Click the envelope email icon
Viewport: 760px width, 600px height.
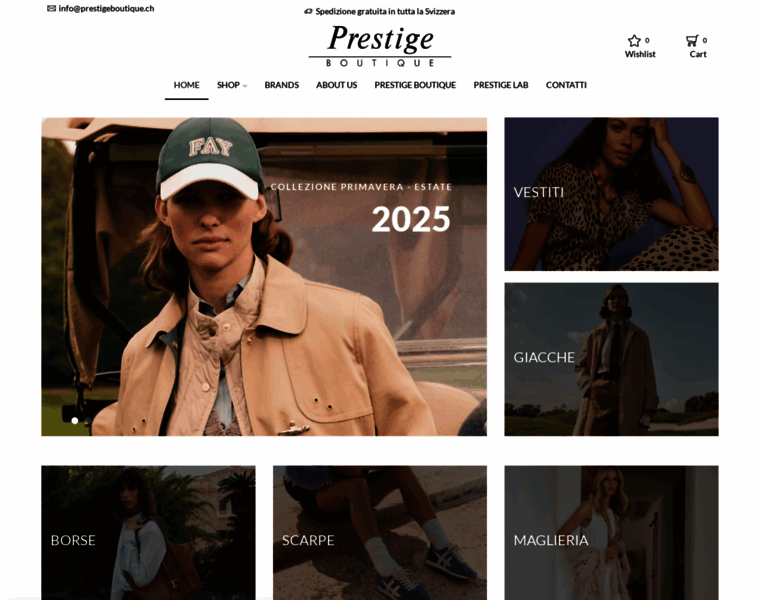(x=51, y=8)
